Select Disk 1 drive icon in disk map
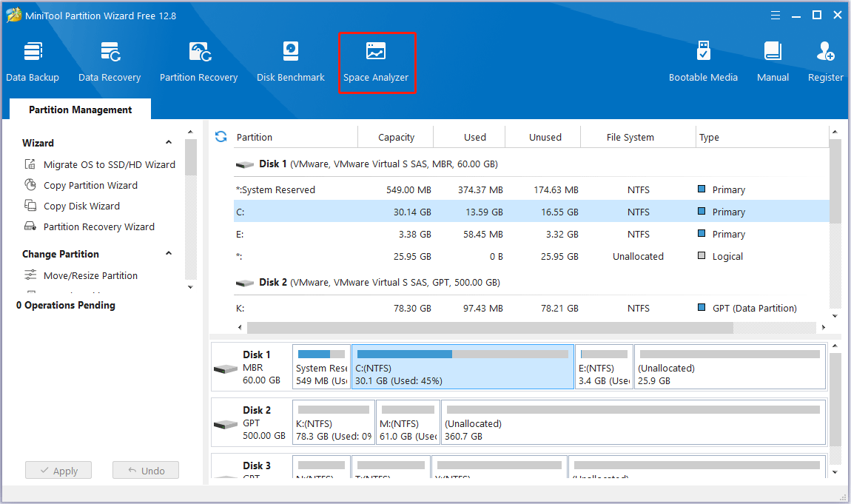The image size is (851, 504). point(226,369)
